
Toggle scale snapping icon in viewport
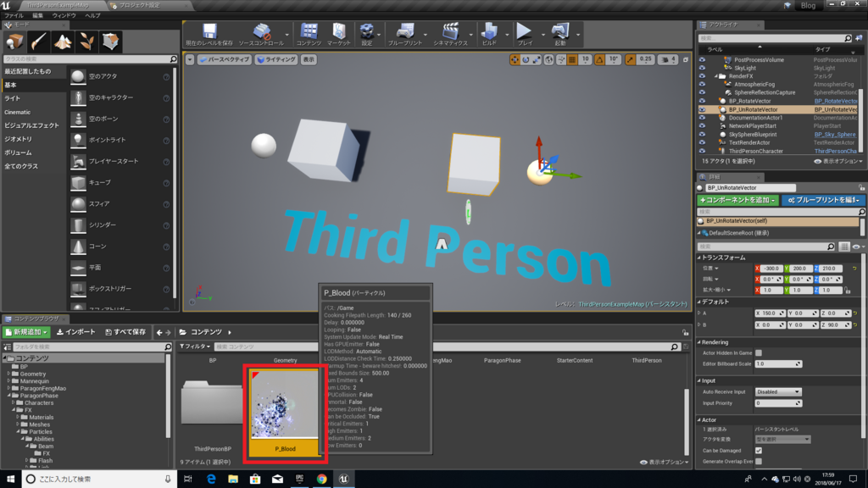coord(631,59)
